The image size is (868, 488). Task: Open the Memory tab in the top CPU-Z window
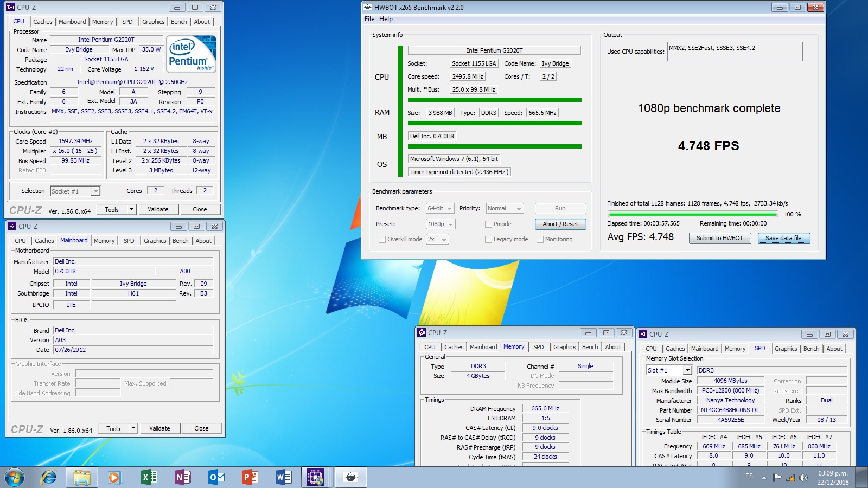(103, 22)
